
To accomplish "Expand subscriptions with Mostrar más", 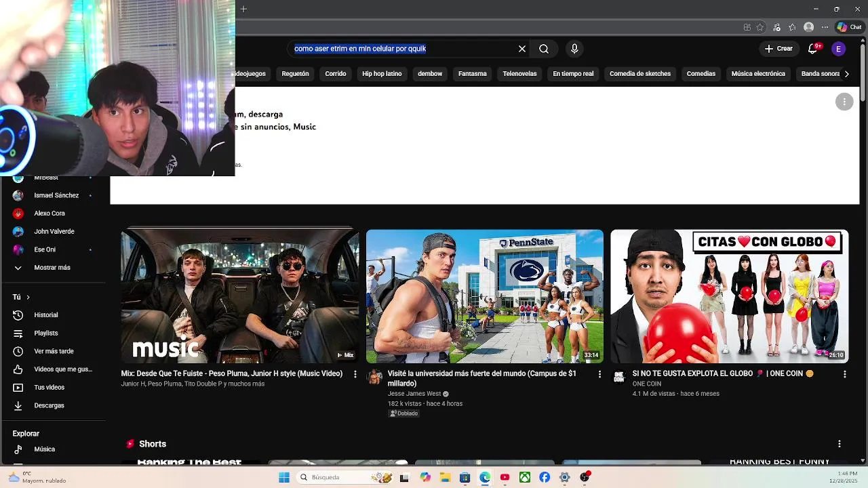I will coord(52,268).
